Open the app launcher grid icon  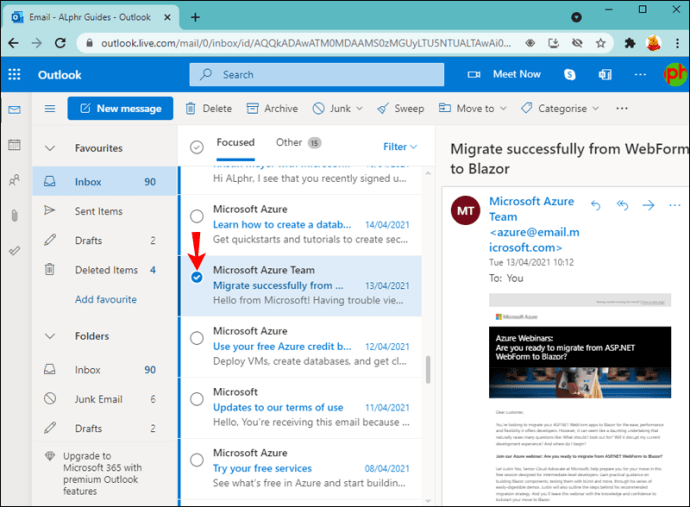click(x=14, y=74)
